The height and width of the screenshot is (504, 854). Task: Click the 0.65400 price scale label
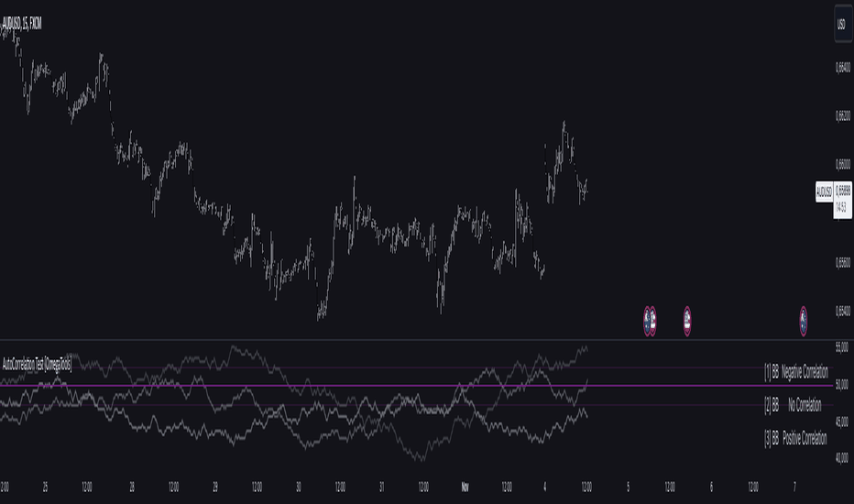[x=843, y=311]
